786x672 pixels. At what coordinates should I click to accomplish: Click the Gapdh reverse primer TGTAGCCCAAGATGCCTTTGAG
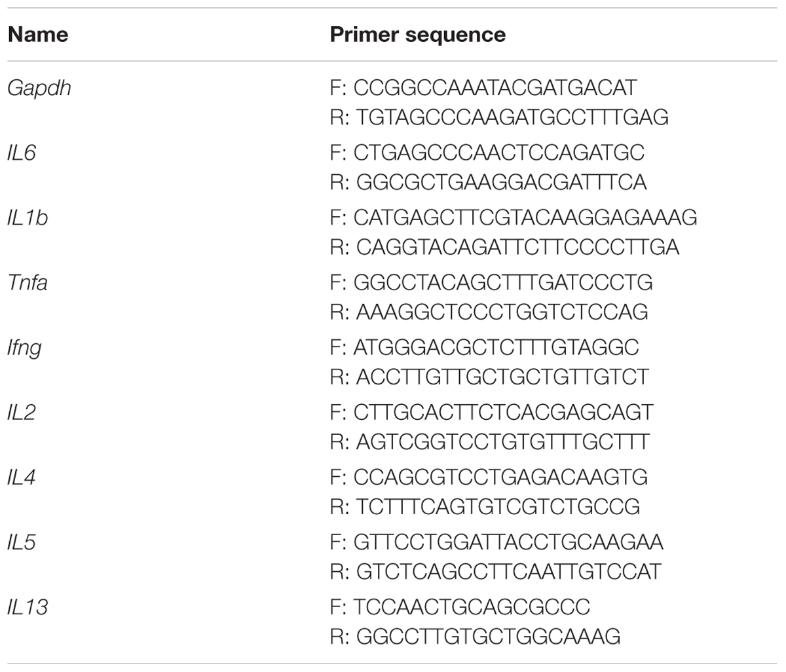point(499,117)
